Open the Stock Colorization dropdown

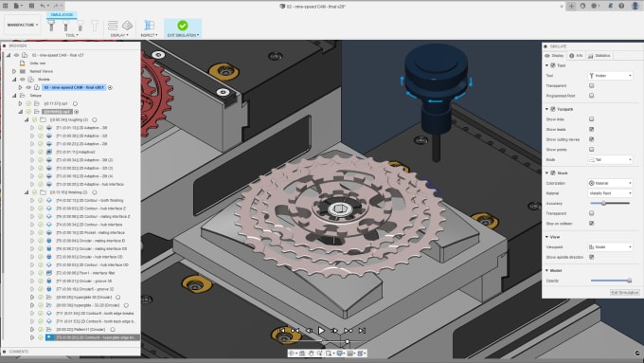coord(610,183)
